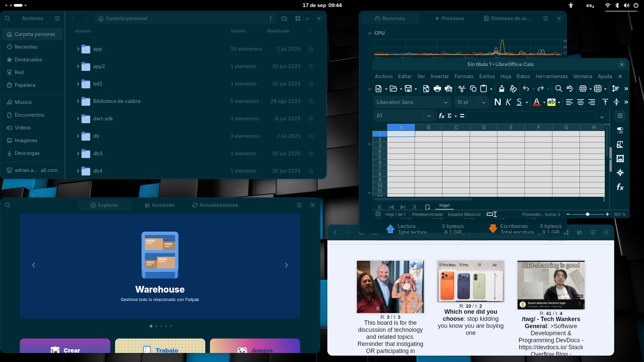
Task: Set align top in Calc
Action: (605, 102)
